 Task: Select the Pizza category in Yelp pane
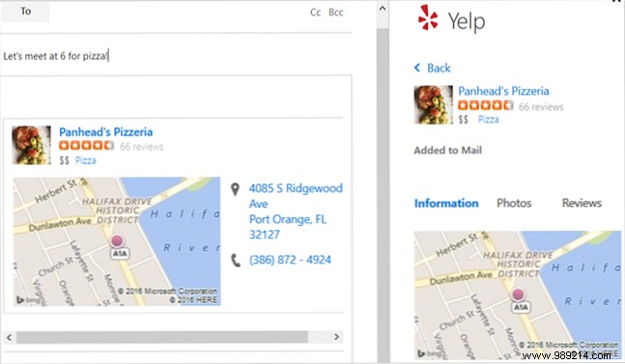488,120
